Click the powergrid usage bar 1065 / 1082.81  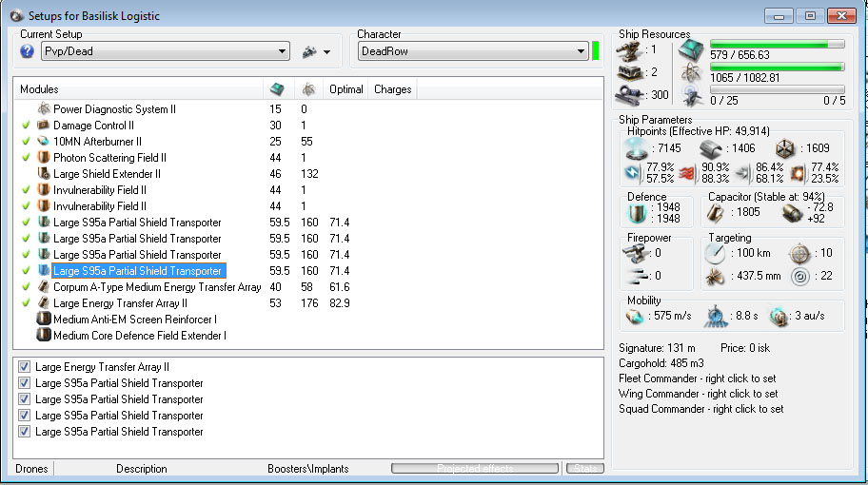pyautogui.click(x=777, y=67)
